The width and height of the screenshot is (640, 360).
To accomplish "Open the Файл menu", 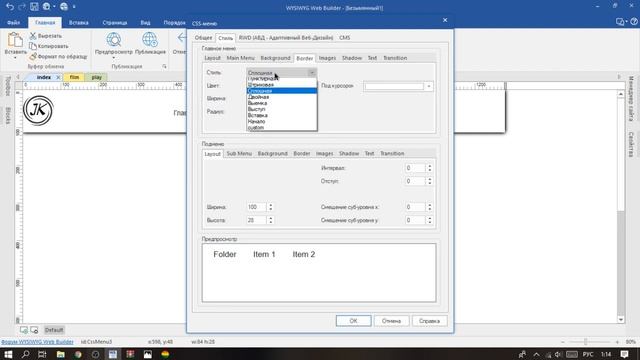I will point(13,23).
